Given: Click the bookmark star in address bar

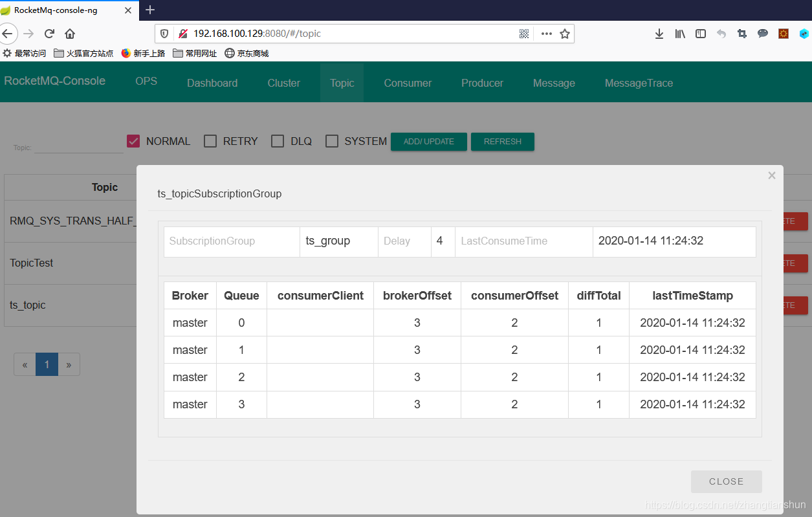Looking at the screenshot, I should (564, 34).
